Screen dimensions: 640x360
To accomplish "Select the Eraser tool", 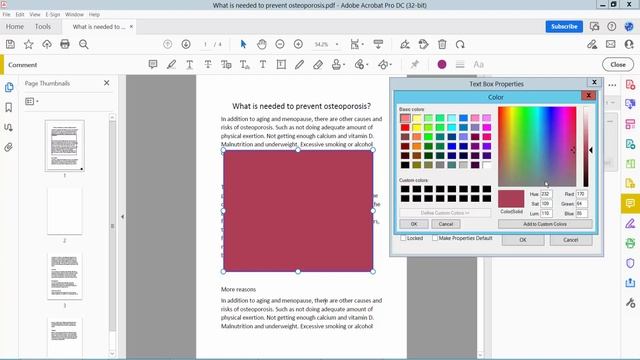I will coord(318,64).
